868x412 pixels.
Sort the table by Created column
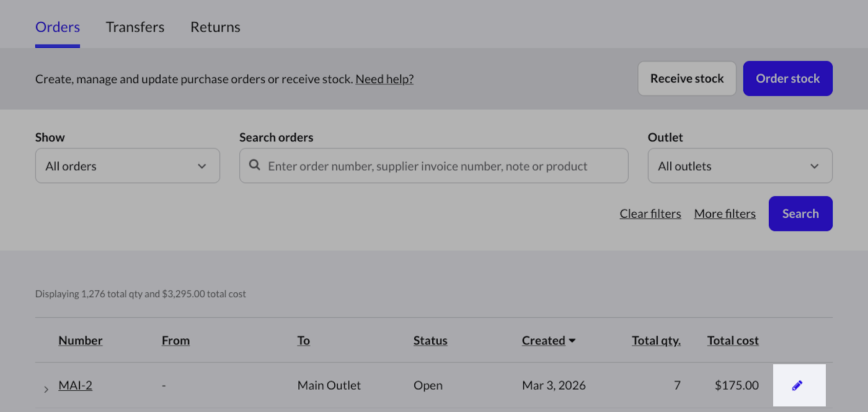544,341
